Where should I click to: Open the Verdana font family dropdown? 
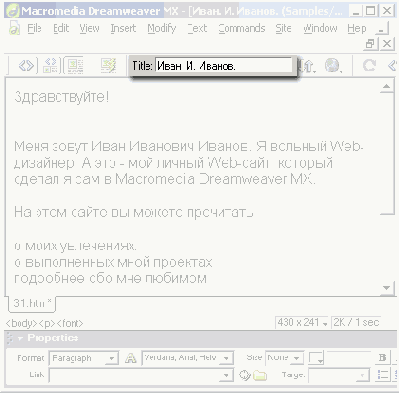188,358
